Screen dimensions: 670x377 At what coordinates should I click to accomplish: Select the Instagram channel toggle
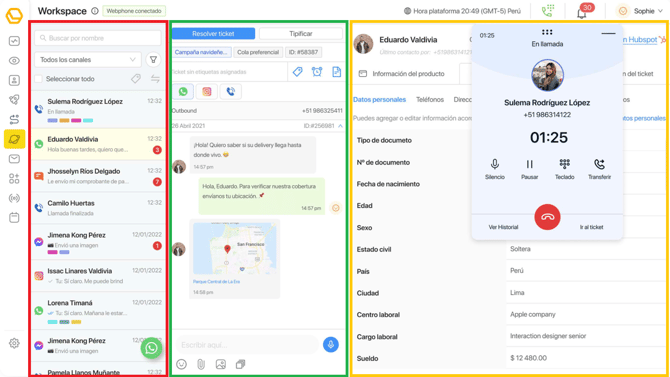(x=207, y=91)
